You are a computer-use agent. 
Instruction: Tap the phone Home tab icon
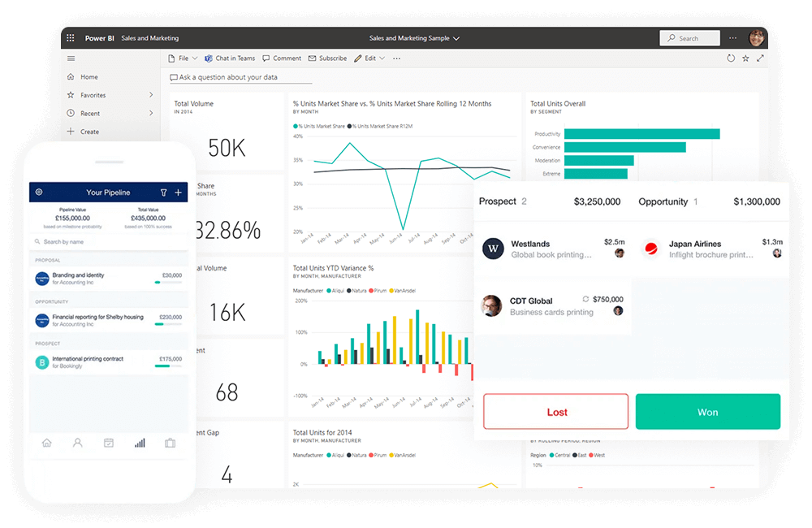click(46, 443)
